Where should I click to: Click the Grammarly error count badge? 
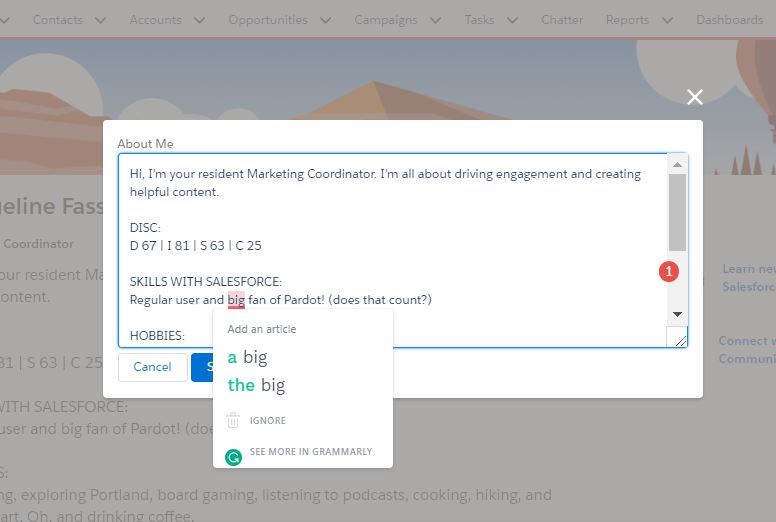(669, 271)
